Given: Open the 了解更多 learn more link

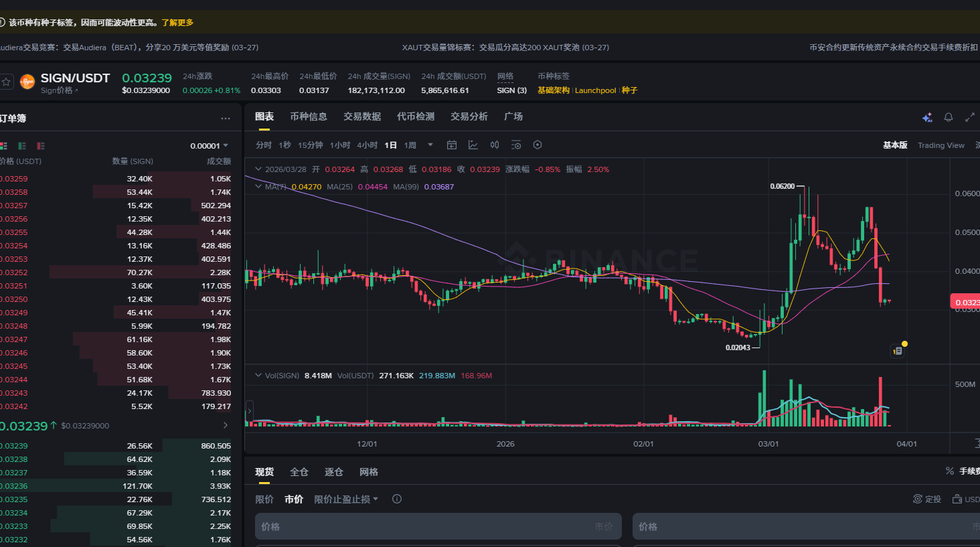Looking at the screenshot, I should pyautogui.click(x=177, y=23).
